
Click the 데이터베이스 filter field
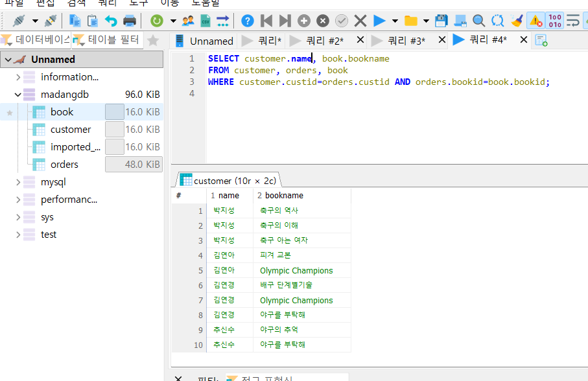36,40
